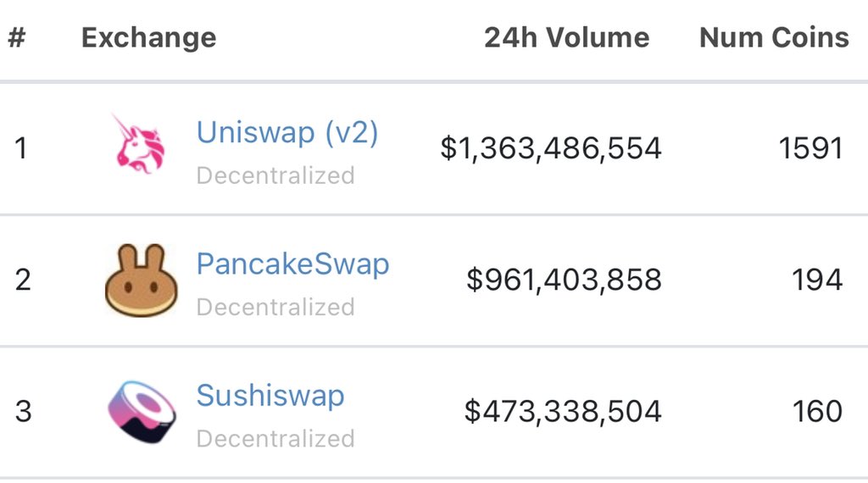Click rank number 2 in the table
This screenshot has height=483, width=868.
(23, 280)
